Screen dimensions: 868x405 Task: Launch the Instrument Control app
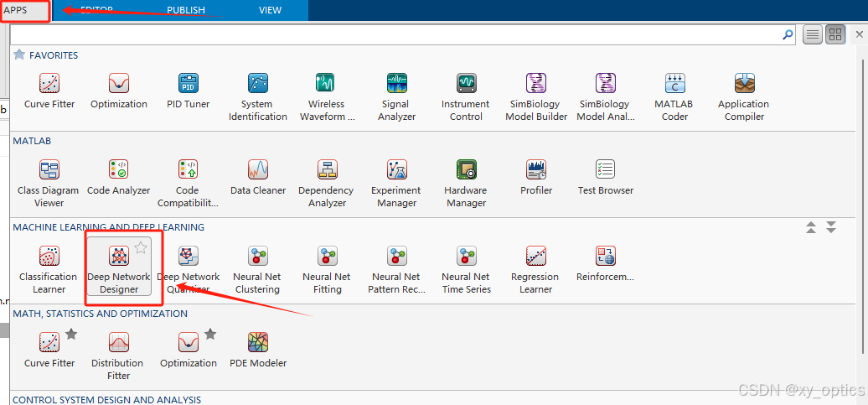(466, 97)
